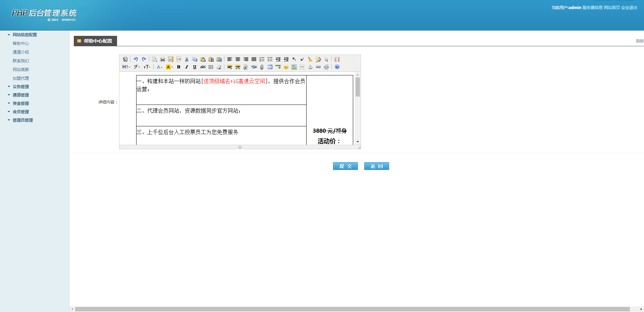Viewport: 644px width, 312px height.
Task: Attach a file with the paperclip icon
Action: coord(262,67)
